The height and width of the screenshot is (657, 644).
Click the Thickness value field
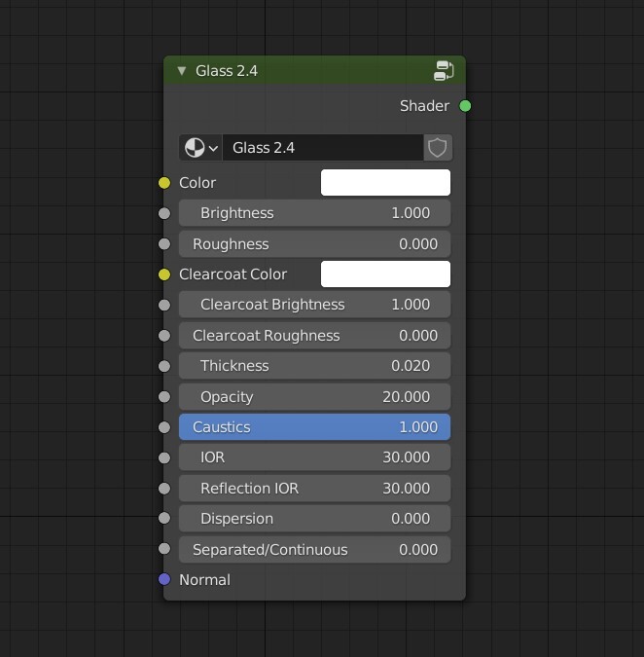[315, 366]
